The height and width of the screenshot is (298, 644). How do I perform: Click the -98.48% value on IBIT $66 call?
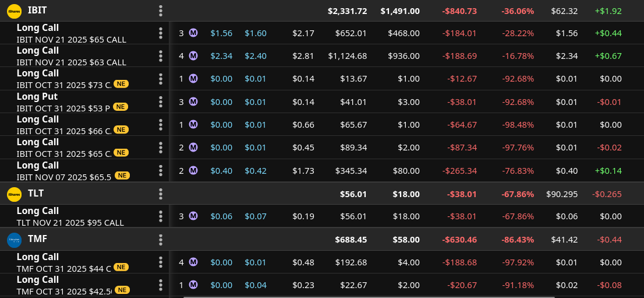(518, 125)
